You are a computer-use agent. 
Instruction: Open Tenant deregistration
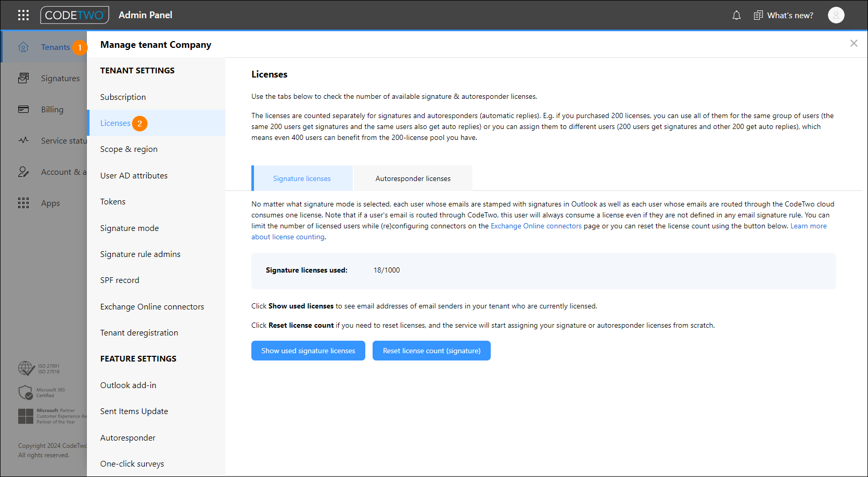point(139,332)
